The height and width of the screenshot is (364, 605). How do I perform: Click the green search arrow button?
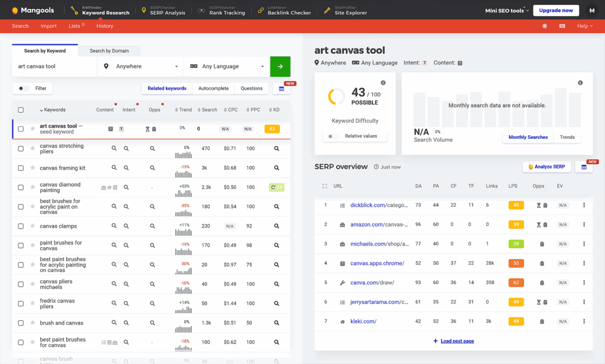tap(280, 67)
